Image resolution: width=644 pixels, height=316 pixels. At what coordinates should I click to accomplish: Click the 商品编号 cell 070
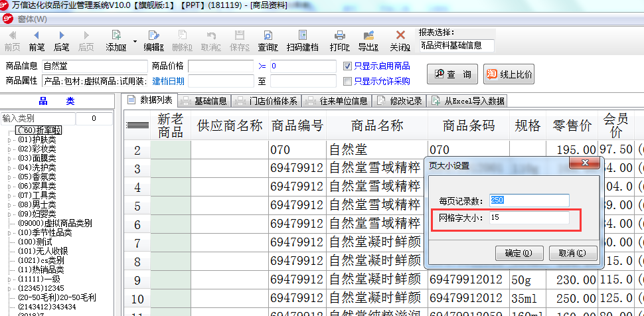(297, 149)
